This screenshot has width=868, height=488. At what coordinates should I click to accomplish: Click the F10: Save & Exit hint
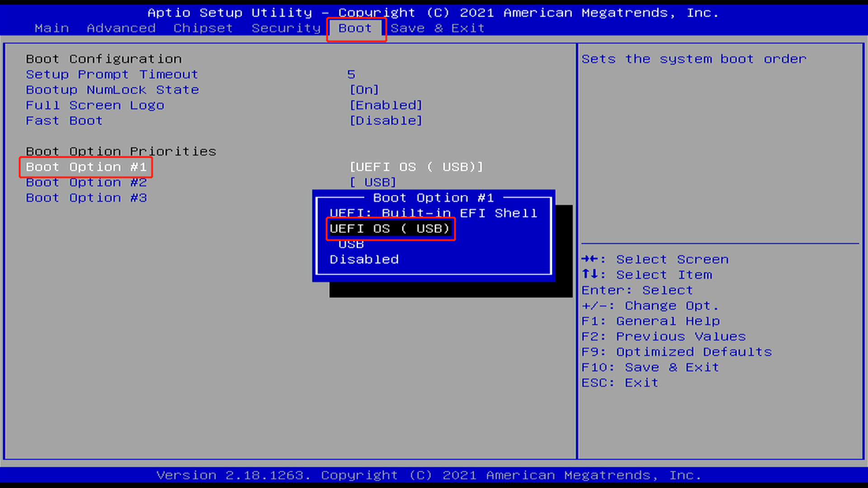click(650, 367)
